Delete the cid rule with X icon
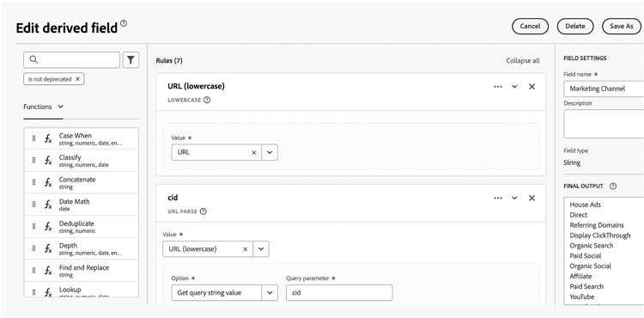Viewport: 644px width, 318px height. (532, 198)
